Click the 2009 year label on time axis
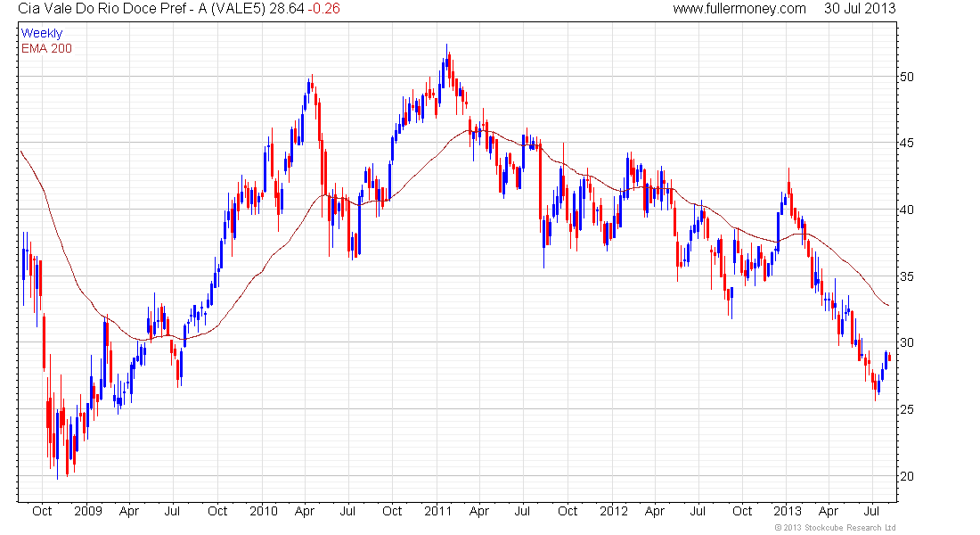The image size is (980, 535). coord(88,511)
